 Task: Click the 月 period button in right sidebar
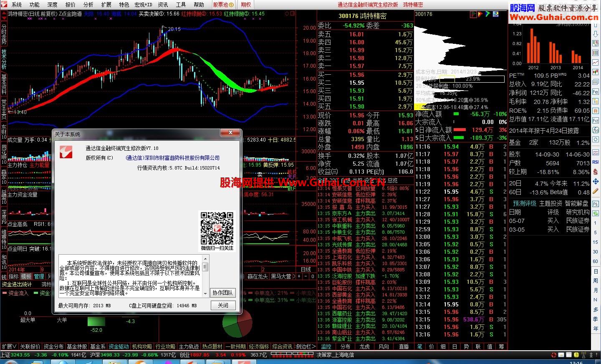pos(596,290)
